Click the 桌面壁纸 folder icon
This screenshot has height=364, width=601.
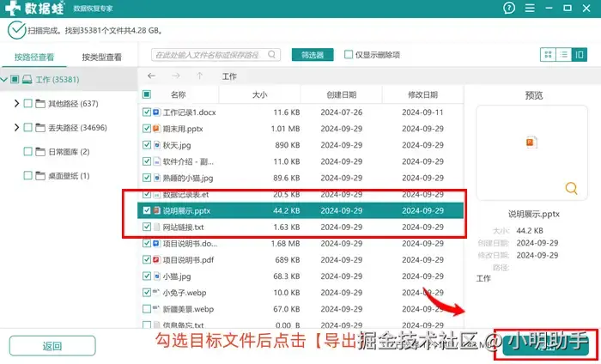coord(40,176)
